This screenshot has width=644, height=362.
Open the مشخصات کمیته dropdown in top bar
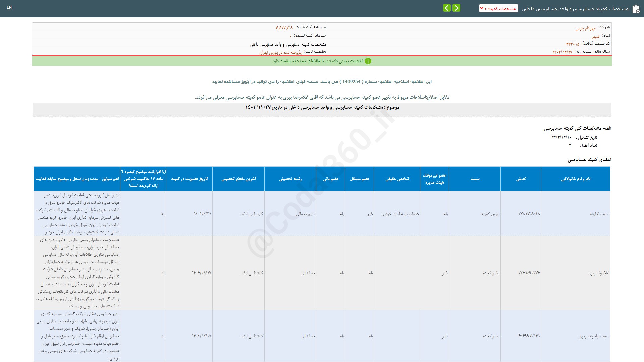(498, 8)
